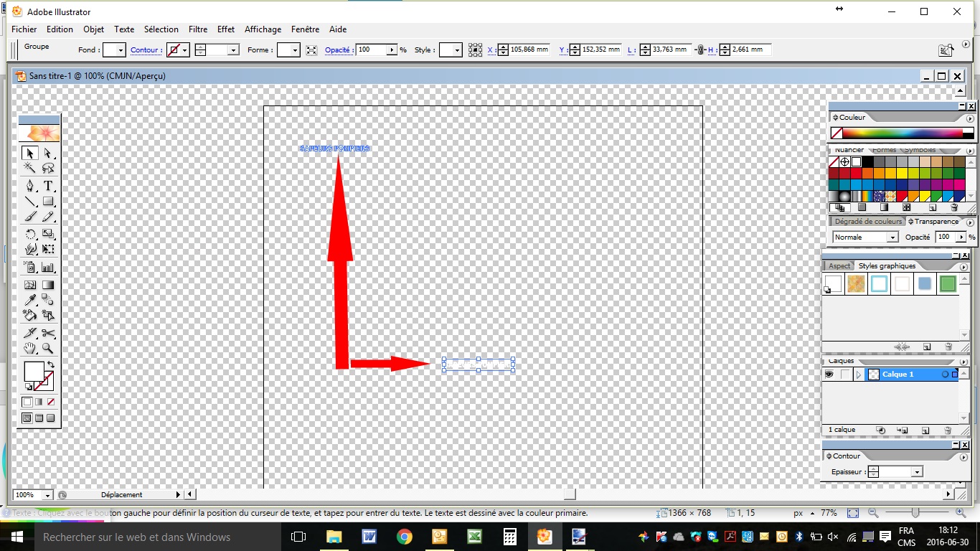980x551 pixels.
Task: Choose the Scissors tool
Action: pos(48,333)
